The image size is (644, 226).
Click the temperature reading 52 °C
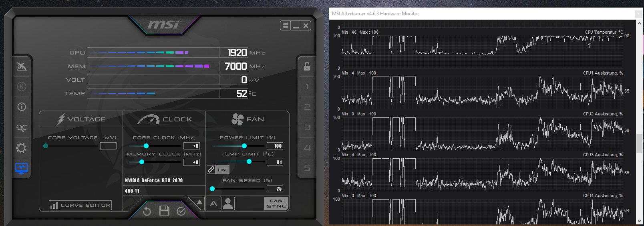click(242, 93)
